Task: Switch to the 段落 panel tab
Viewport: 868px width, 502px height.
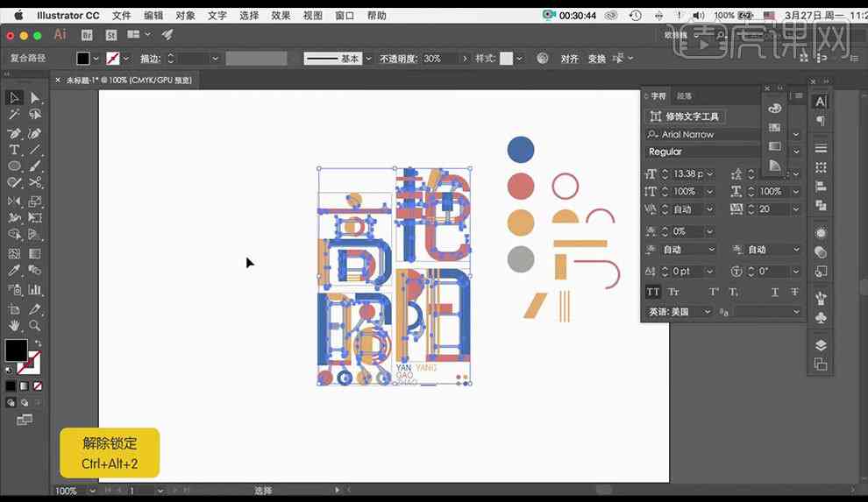Action: pyautogui.click(x=684, y=95)
